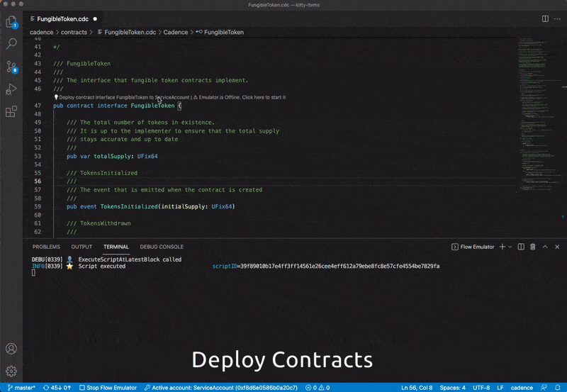
Task: Click line number 53 in gutter
Action: click(38, 156)
